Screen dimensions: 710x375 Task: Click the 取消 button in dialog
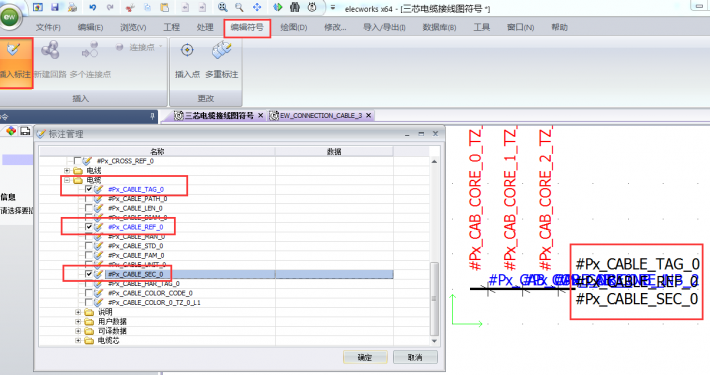[415, 357]
